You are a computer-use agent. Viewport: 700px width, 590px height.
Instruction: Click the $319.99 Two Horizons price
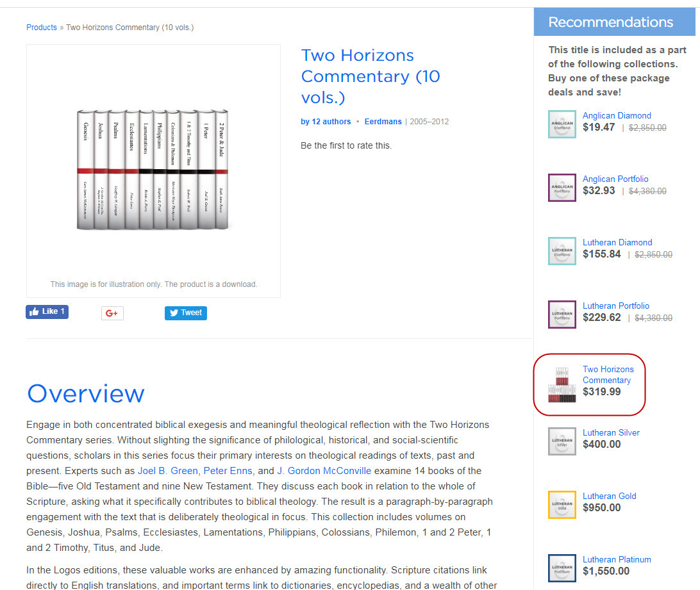point(602,391)
